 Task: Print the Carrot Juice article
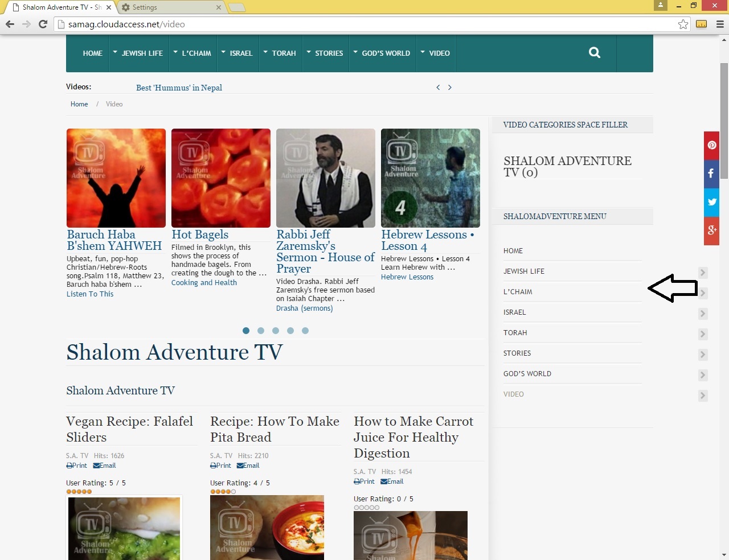tap(364, 481)
